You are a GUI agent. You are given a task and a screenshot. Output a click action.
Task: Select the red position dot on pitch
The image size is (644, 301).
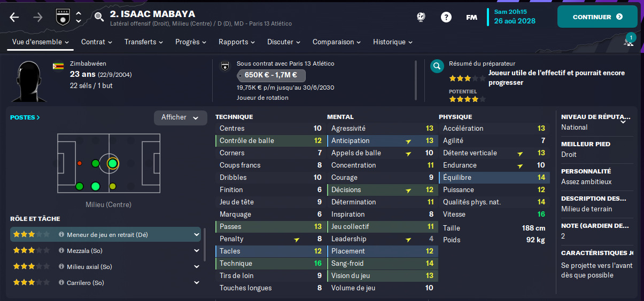[x=79, y=163]
